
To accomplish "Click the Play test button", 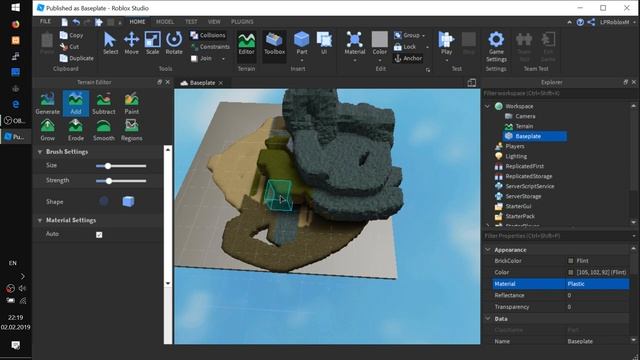I will [x=446, y=46].
